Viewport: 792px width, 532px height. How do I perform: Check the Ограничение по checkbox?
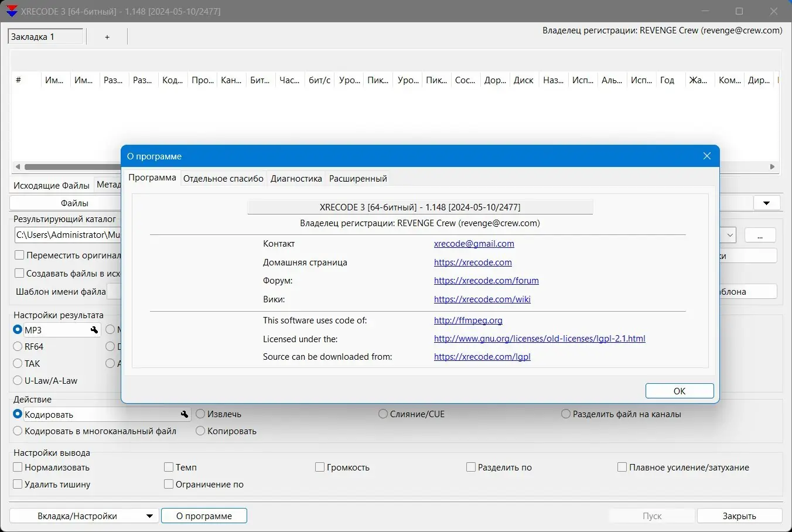click(169, 485)
